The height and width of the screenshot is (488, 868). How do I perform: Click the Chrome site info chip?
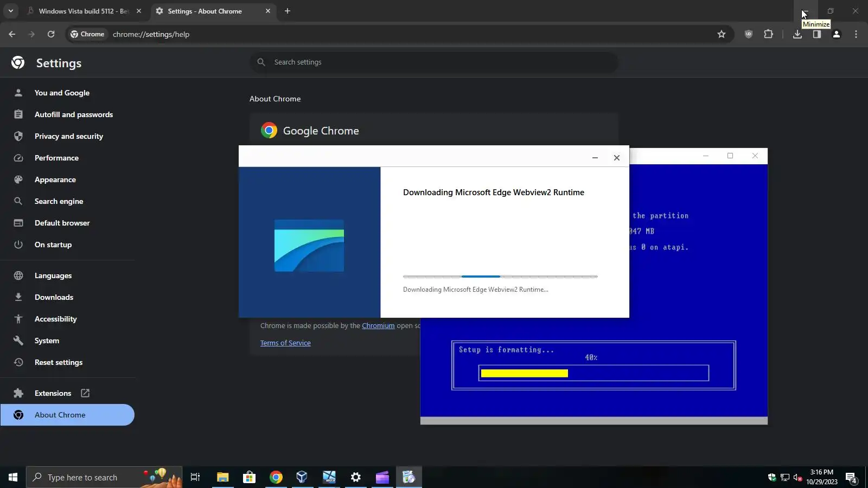point(87,34)
